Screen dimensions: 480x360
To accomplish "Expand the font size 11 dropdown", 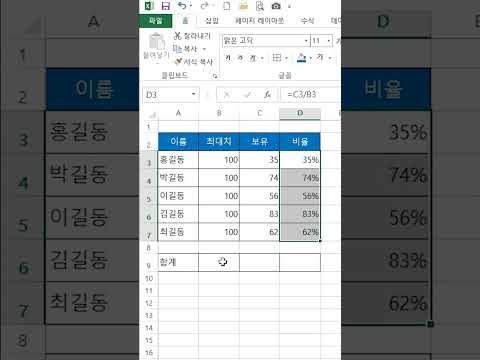I will (x=329, y=41).
